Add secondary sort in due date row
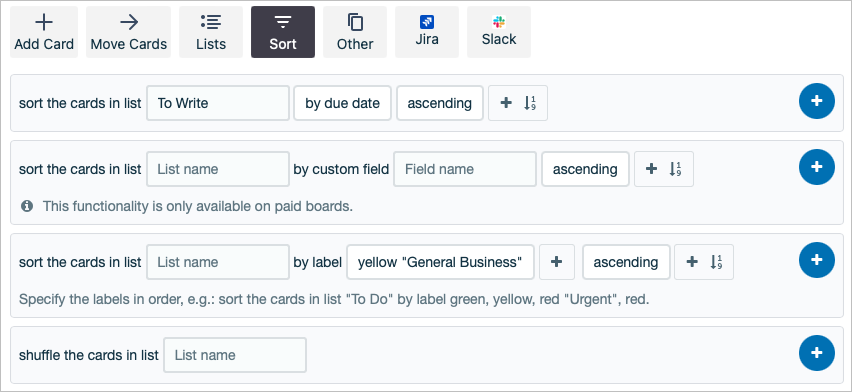852x392 pixels. [518, 103]
